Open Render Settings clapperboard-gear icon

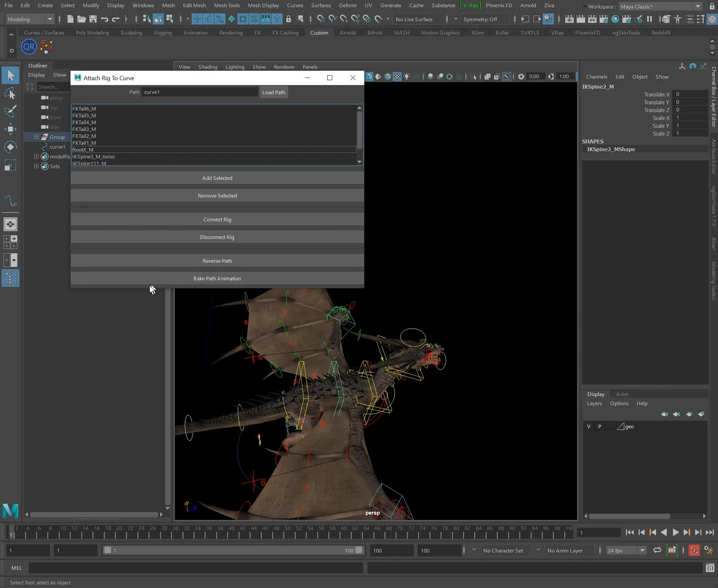click(x=604, y=19)
